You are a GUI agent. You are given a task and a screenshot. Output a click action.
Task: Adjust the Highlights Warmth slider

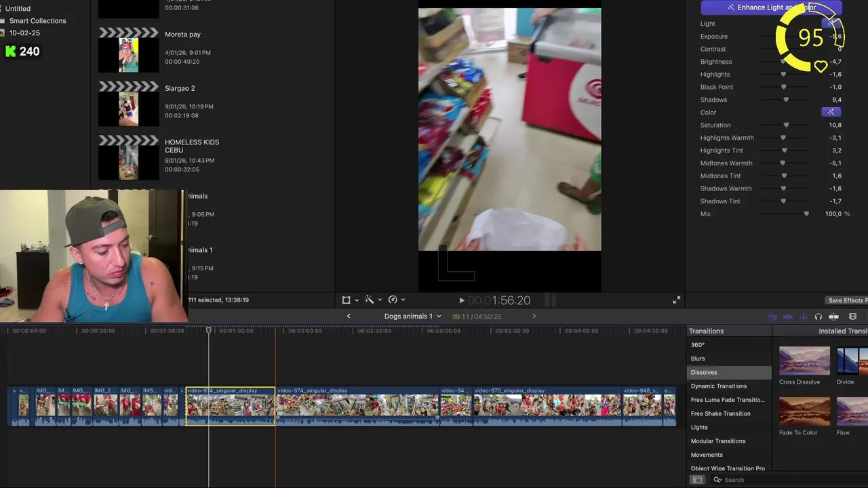tap(783, 138)
